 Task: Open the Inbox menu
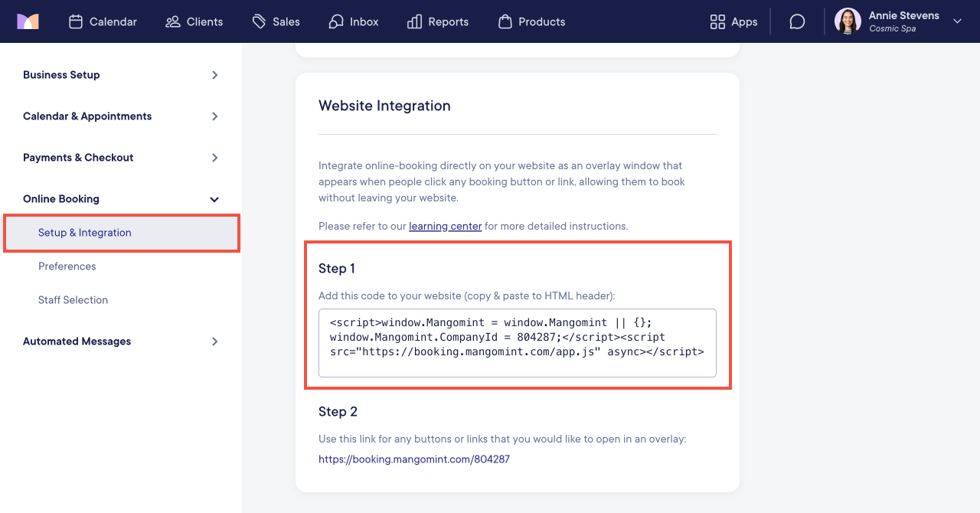(x=364, y=21)
